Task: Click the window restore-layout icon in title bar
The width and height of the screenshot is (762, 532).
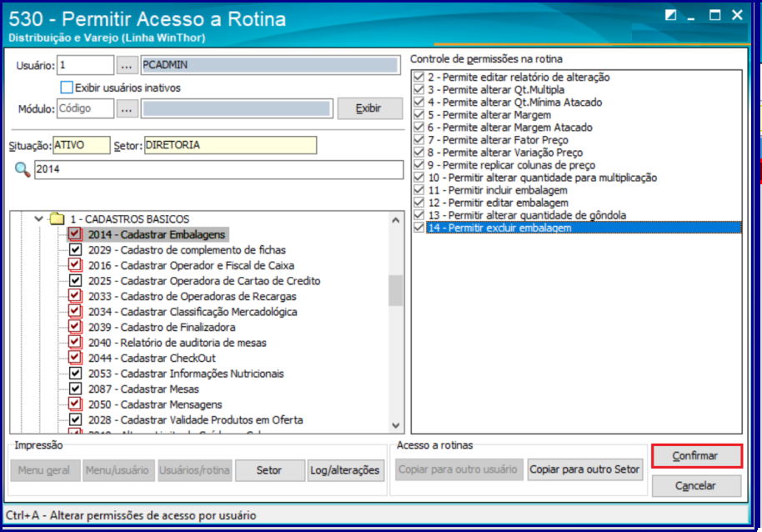Action: tap(670, 16)
